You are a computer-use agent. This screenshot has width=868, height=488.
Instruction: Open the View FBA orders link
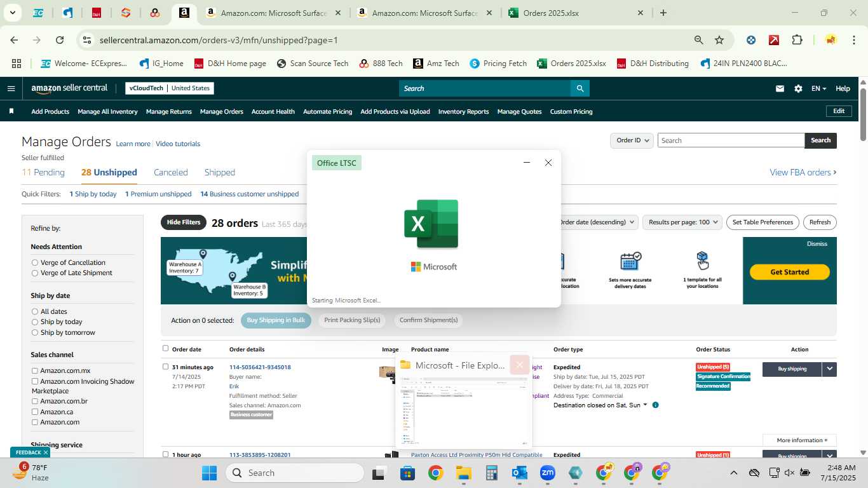pyautogui.click(x=803, y=172)
